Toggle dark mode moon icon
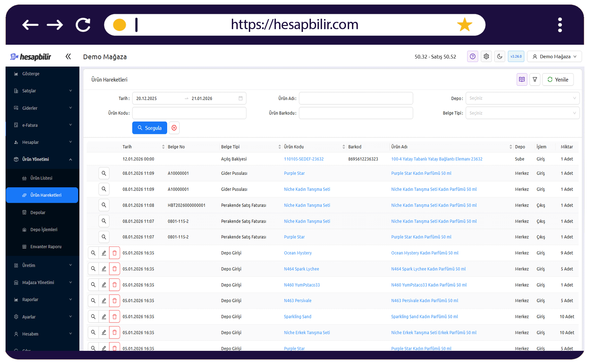This screenshot has height=364, width=590. [x=500, y=57]
